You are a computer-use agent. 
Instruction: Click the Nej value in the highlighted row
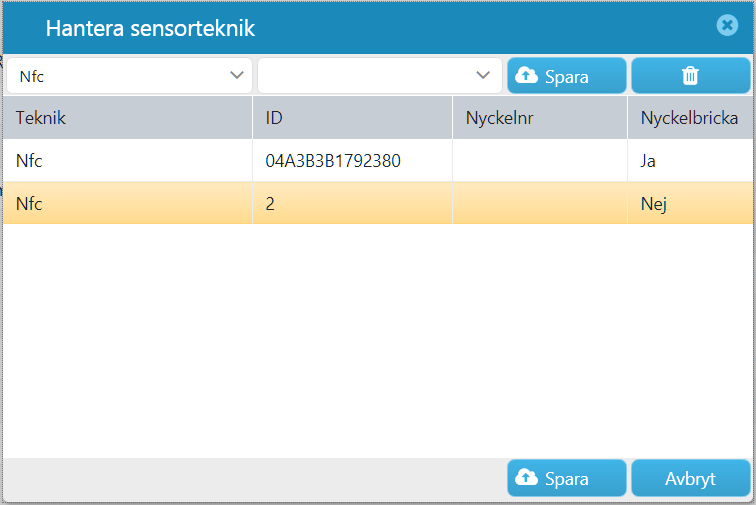(x=653, y=204)
